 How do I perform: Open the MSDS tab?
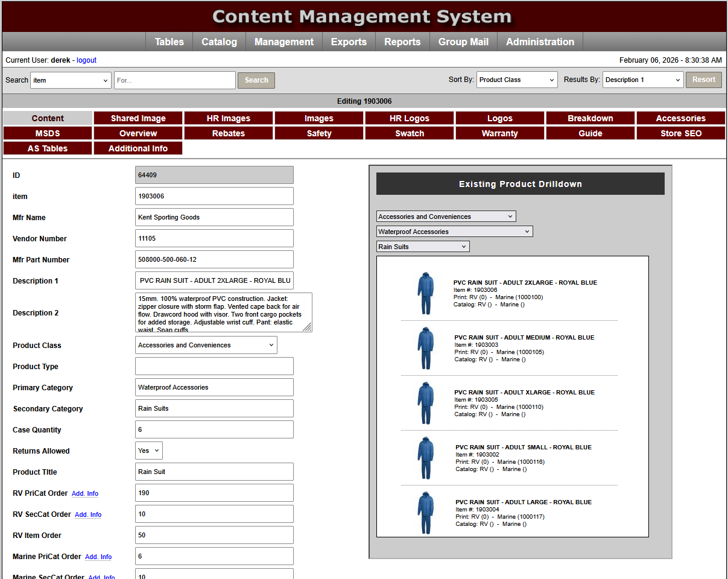click(47, 133)
